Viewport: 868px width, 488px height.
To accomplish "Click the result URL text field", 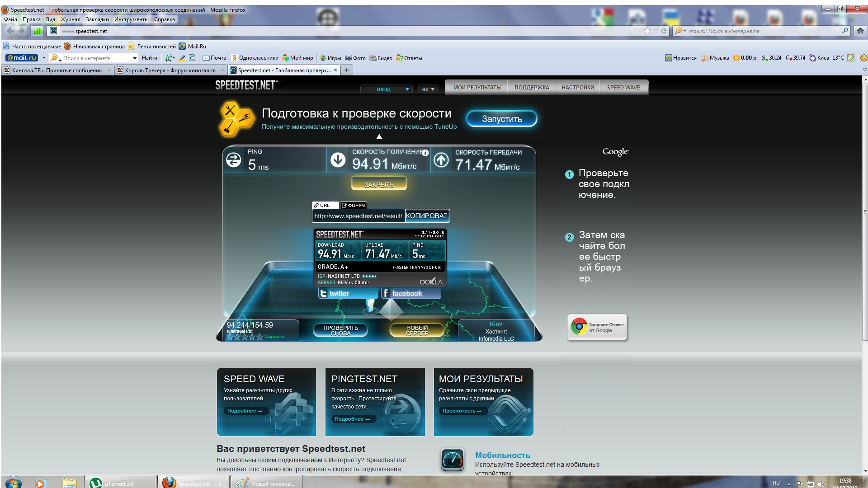I will [x=359, y=216].
